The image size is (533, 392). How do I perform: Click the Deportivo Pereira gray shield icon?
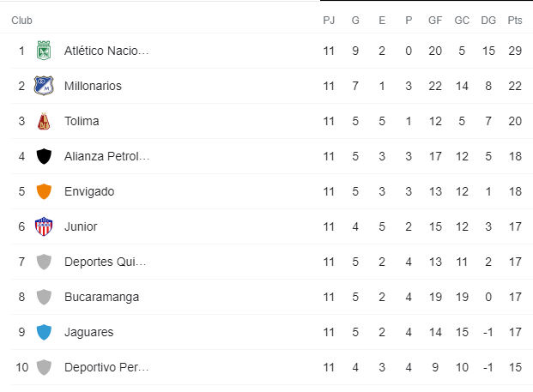(44, 367)
